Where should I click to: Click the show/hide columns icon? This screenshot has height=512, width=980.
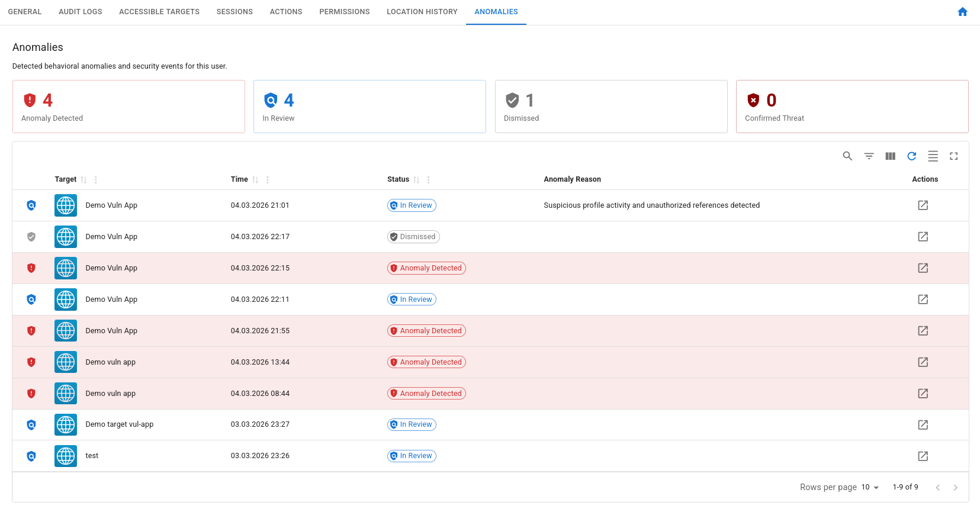coord(890,156)
